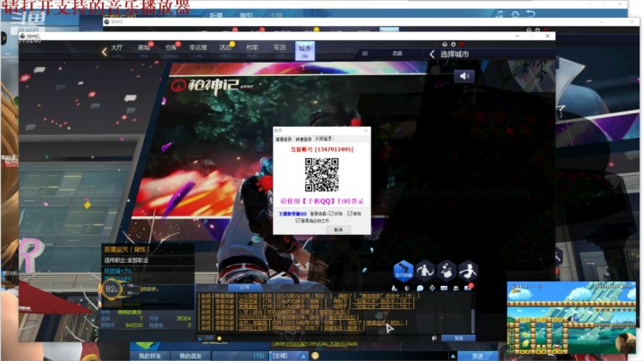This screenshot has width=644, height=361.
Task: Open the 活动 tab
Action: coord(225,50)
